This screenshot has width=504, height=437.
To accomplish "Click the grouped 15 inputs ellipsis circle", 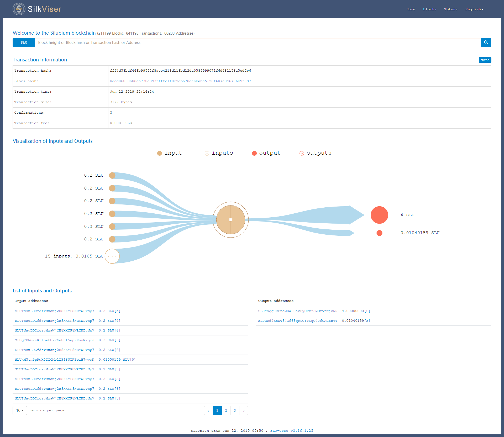I will pos(112,256).
